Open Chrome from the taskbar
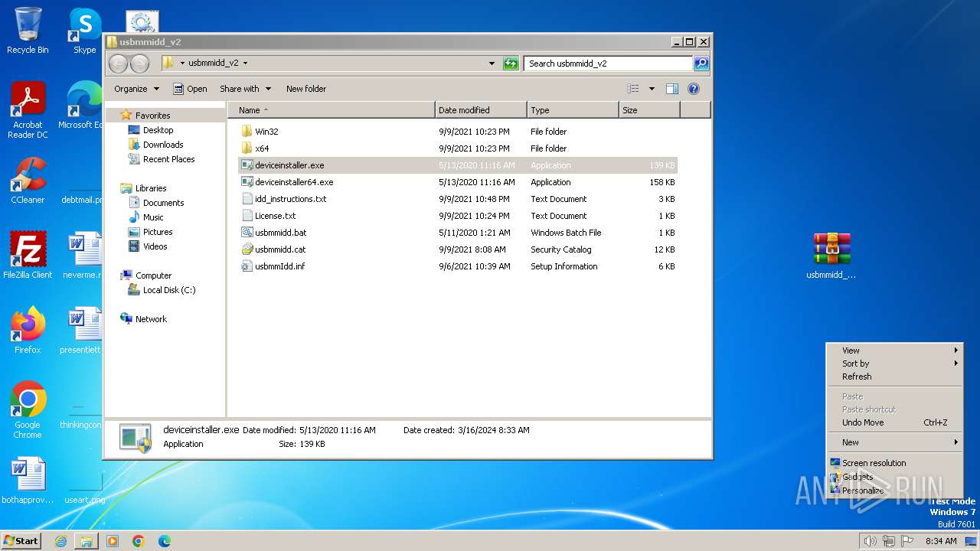The height and width of the screenshot is (551, 980). coord(139,541)
